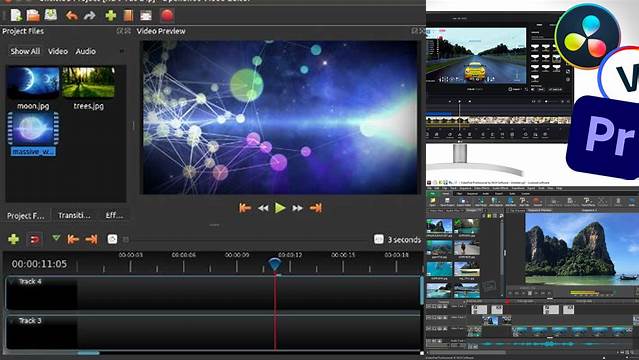Add a track with the green plus

coord(13,239)
